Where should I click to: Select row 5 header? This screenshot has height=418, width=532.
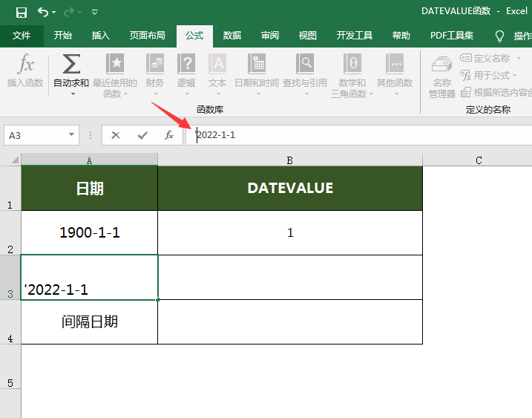click(x=10, y=367)
